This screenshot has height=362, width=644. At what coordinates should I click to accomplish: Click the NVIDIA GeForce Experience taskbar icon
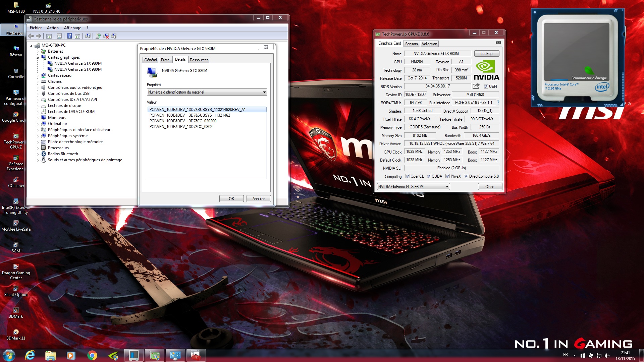(113, 355)
